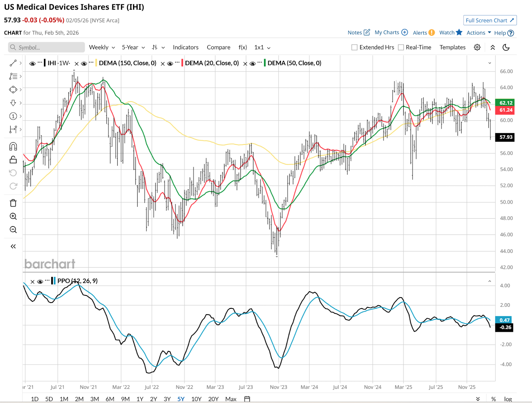
Task: Switch to the 10Y range
Action: tap(196, 399)
